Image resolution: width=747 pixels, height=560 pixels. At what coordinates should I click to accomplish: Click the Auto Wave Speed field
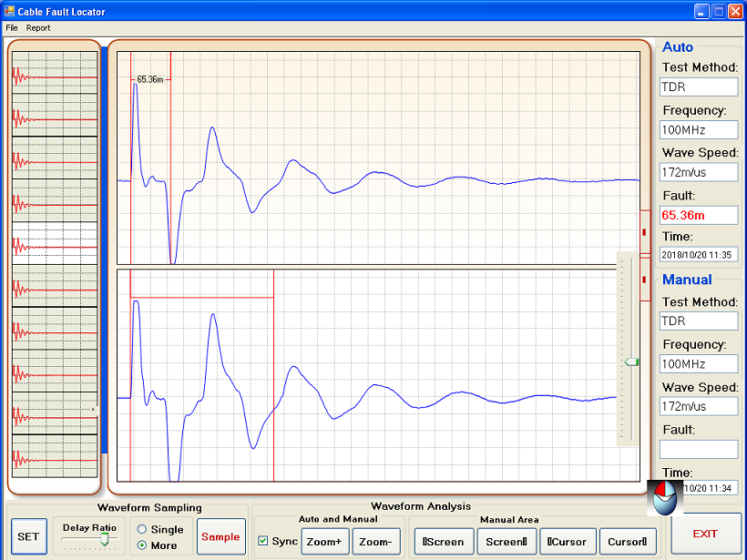click(699, 172)
